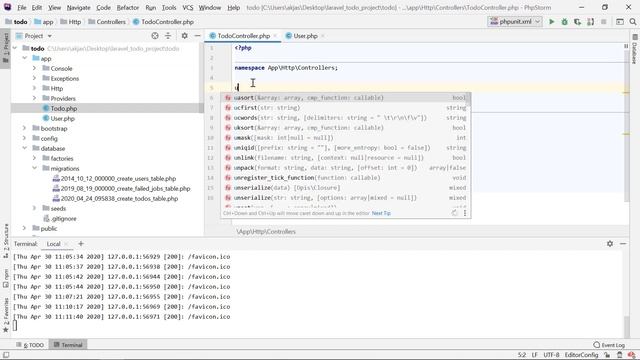Open the TODO tool window tab

pyautogui.click(x=31, y=345)
